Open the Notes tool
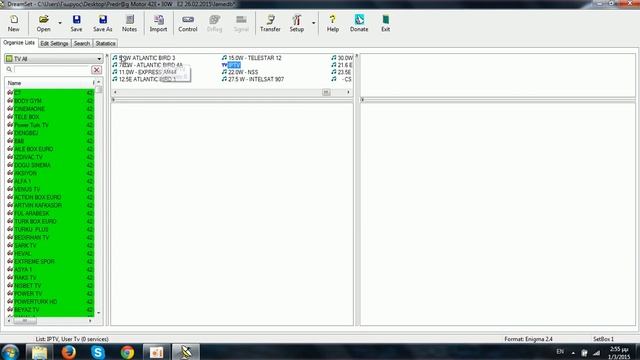 click(129, 23)
